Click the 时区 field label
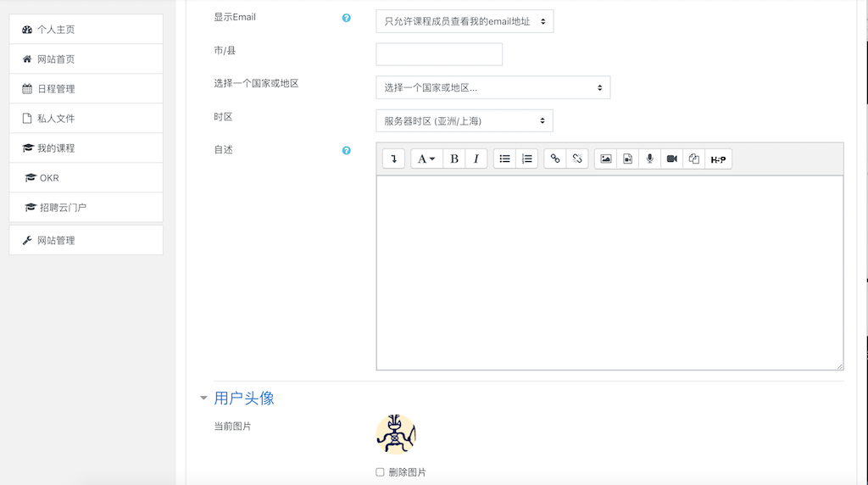This screenshot has width=868, height=485. click(223, 117)
